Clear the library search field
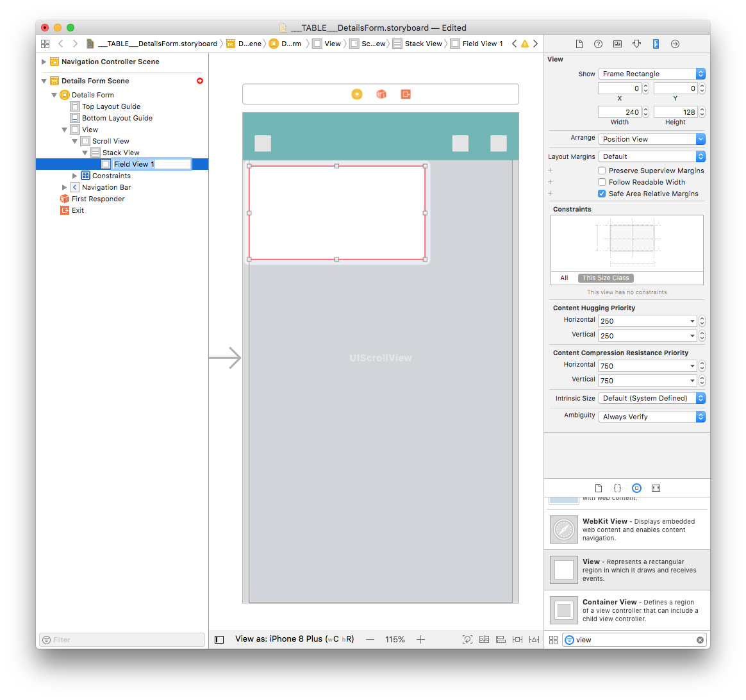This screenshot has width=746, height=700. tap(700, 640)
